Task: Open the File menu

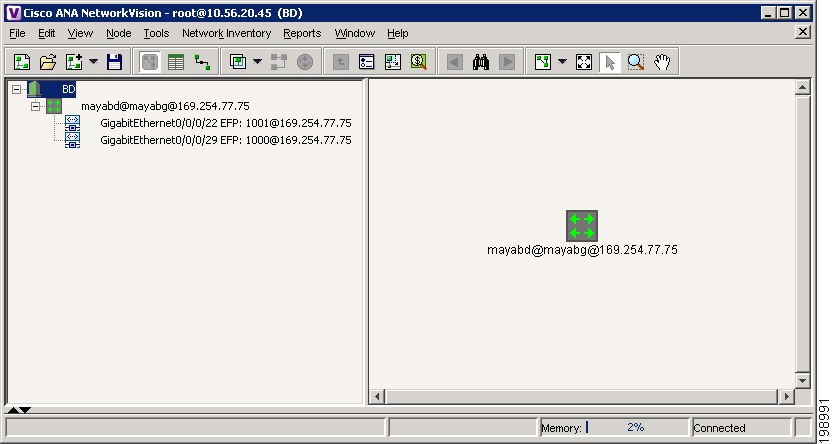Action: click(18, 33)
